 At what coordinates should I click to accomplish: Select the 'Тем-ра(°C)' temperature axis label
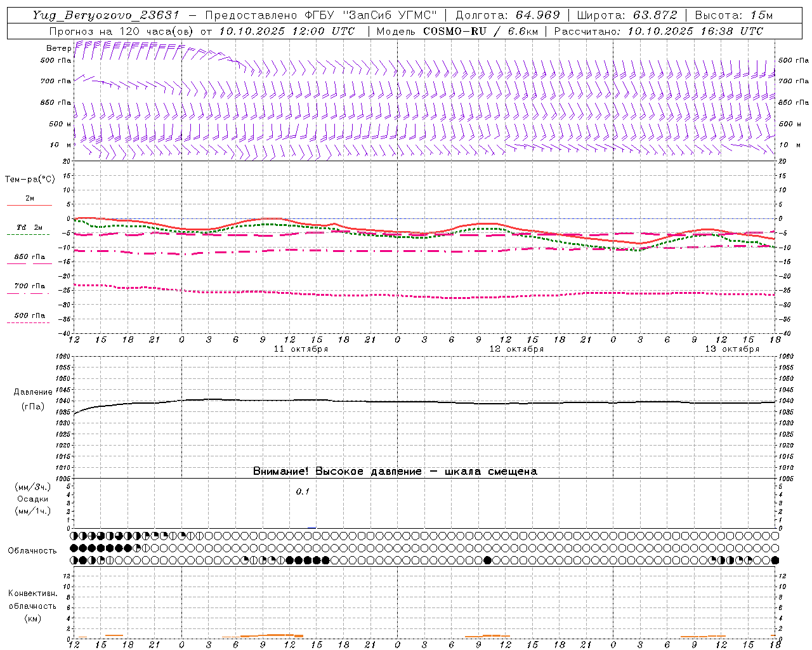click(30, 179)
